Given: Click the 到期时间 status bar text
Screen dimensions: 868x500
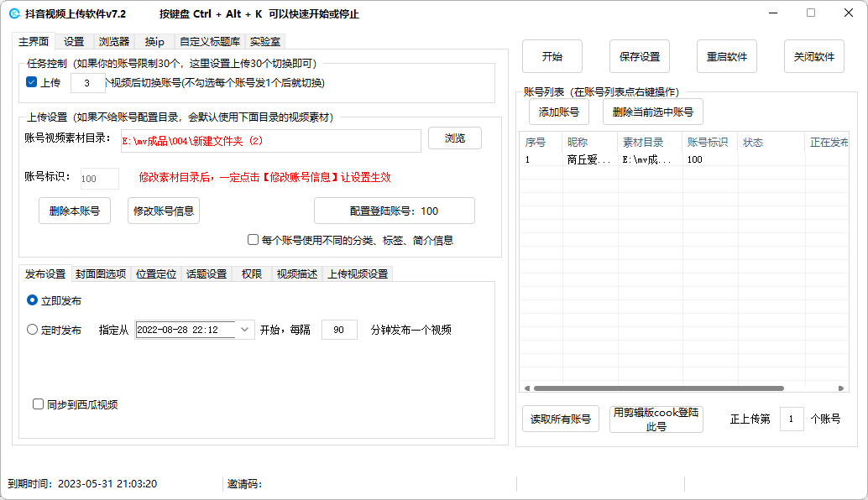Looking at the screenshot, I should [x=82, y=483].
